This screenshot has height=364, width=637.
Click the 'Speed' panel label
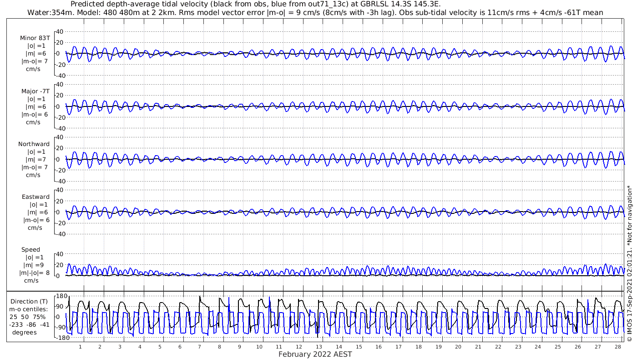[x=30, y=250]
